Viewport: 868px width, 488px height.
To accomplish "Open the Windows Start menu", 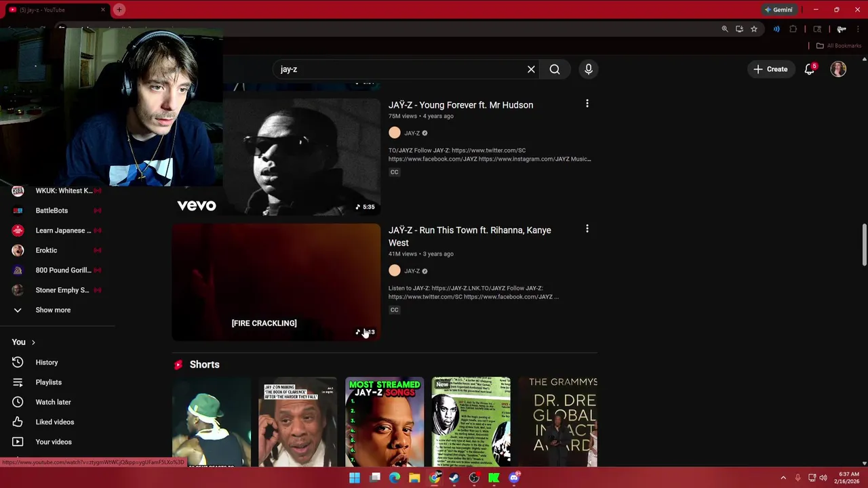I will tap(355, 478).
